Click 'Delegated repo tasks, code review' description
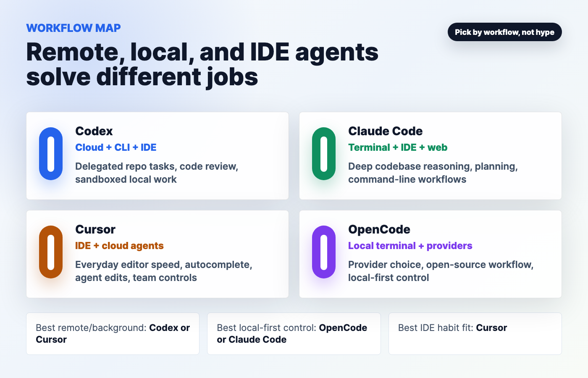 pyautogui.click(x=157, y=173)
